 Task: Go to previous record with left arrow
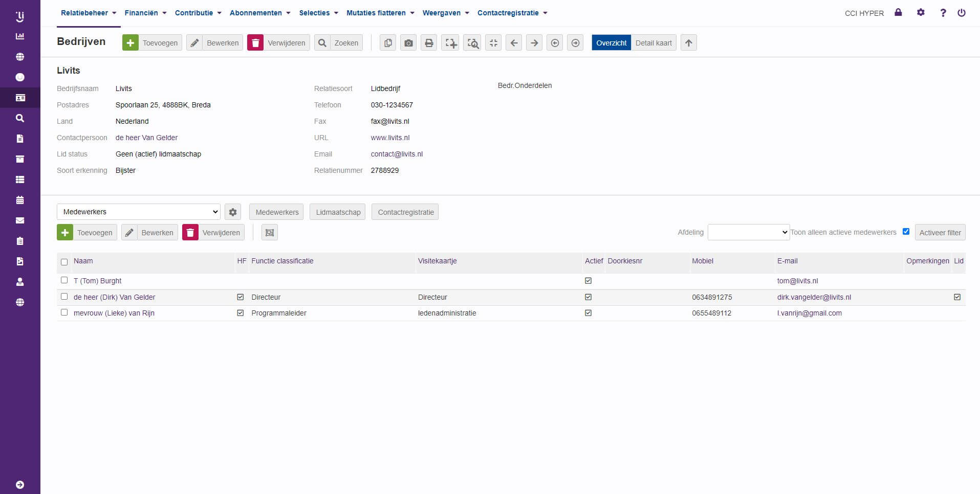(514, 43)
